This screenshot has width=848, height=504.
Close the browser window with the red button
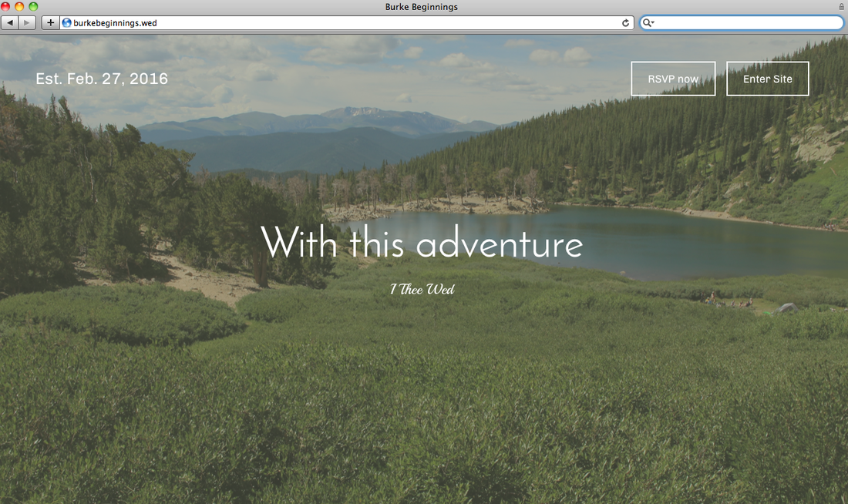pos(5,6)
